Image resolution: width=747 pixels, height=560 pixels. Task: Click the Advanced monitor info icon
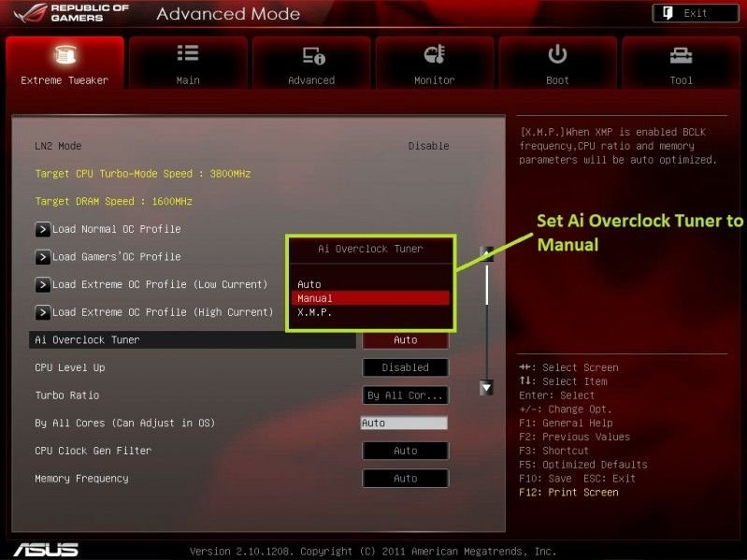tap(313, 56)
